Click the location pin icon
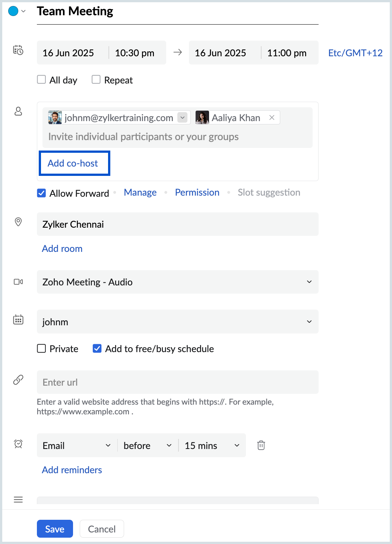This screenshot has height=544, width=392. click(x=18, y=222)
